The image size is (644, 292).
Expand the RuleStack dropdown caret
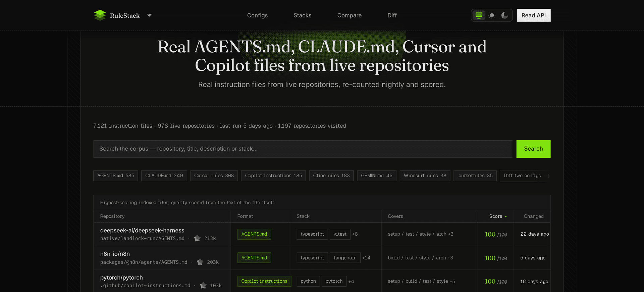[150, 15]
